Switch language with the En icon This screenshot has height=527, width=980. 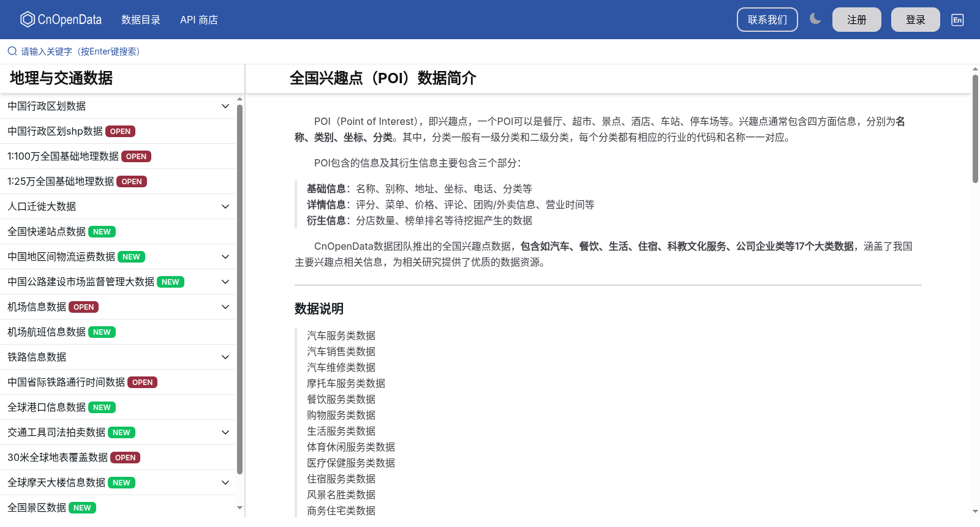click(x=957, y=20)
